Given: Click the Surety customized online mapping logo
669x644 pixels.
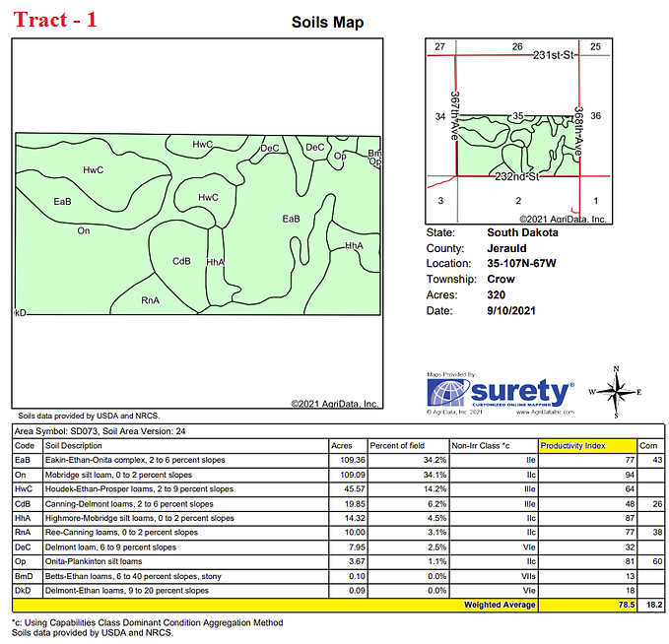Looking at the screenshot, I should (501, 392).
